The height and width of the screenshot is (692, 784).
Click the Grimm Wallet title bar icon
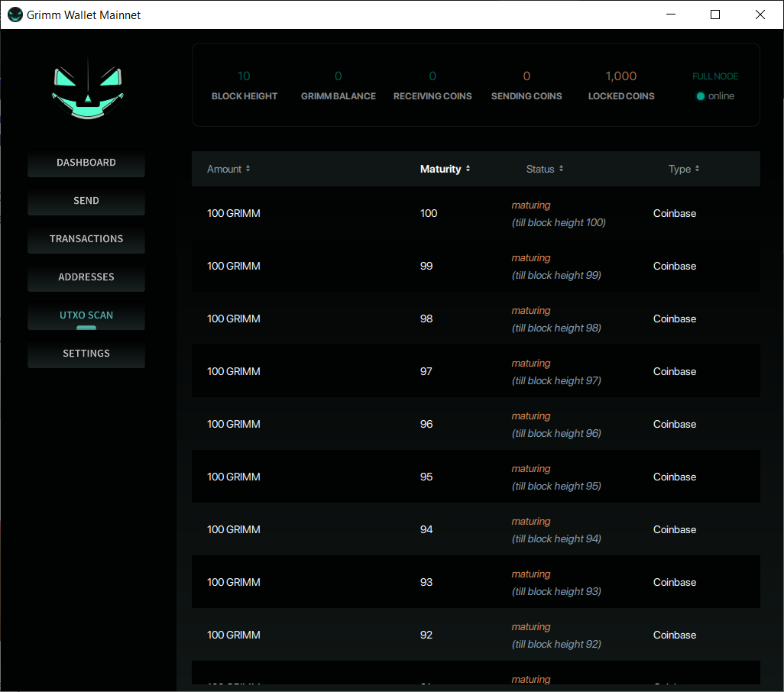[15, 15]
